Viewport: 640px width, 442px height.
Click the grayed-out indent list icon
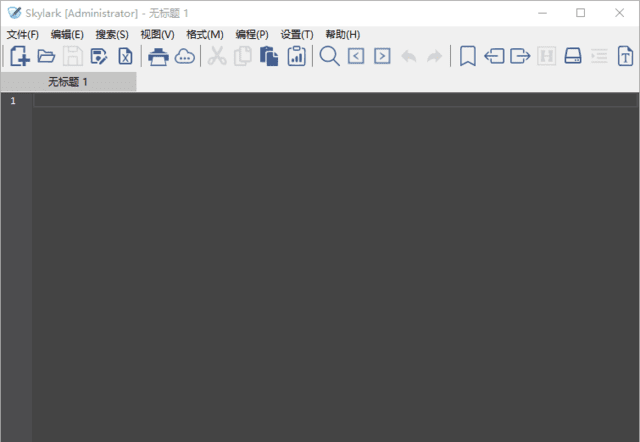599,56
